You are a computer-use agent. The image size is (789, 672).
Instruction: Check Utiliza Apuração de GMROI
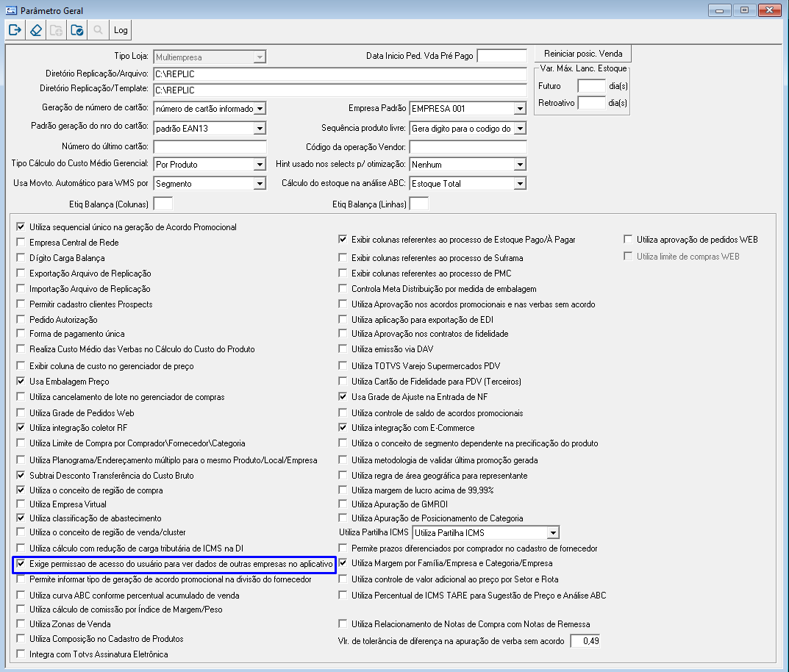pyautogui.click(x=343, y=504)
